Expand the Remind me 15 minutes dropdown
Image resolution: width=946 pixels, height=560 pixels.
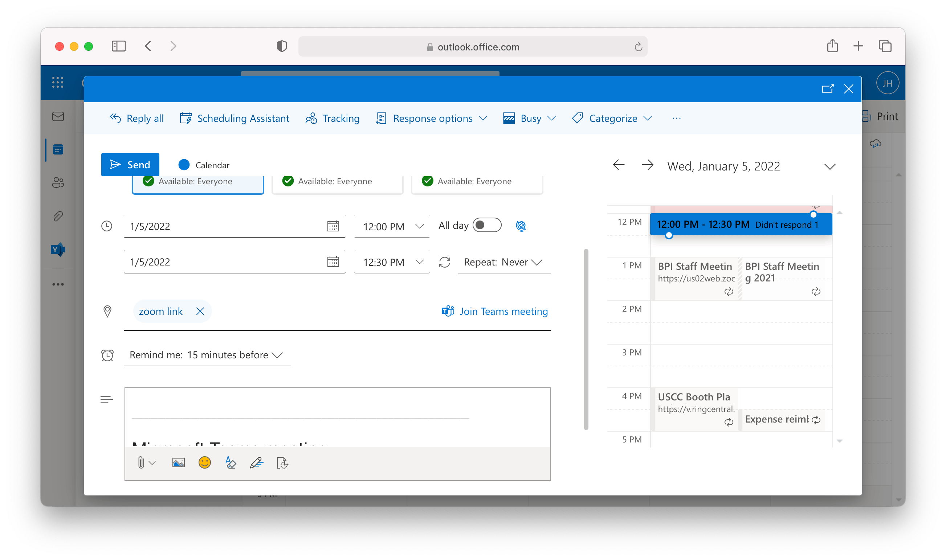(x=206, y=355)
